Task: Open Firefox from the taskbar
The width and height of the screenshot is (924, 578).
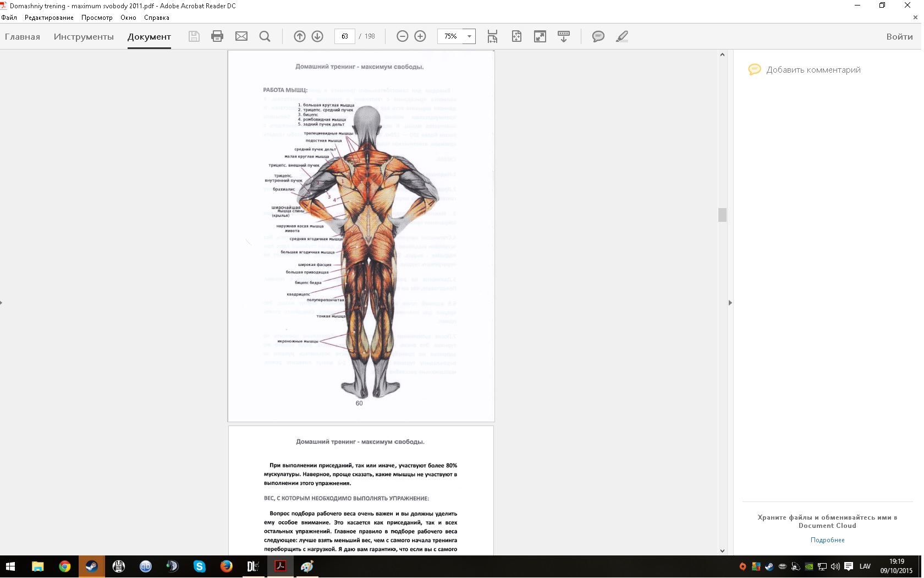Action: 226,566
